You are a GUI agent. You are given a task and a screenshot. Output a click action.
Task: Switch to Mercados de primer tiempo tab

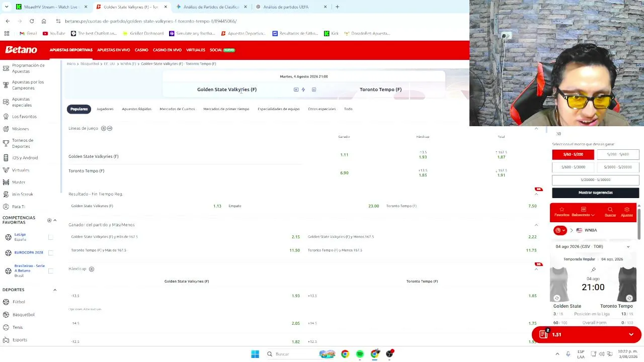(x=226, y=109)
